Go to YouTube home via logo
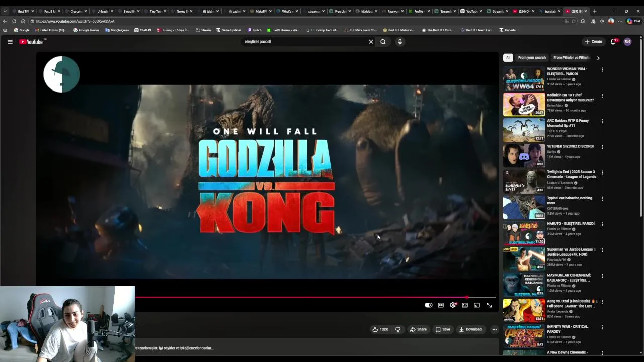Screen dimensions: 644x362 [31, 42]
